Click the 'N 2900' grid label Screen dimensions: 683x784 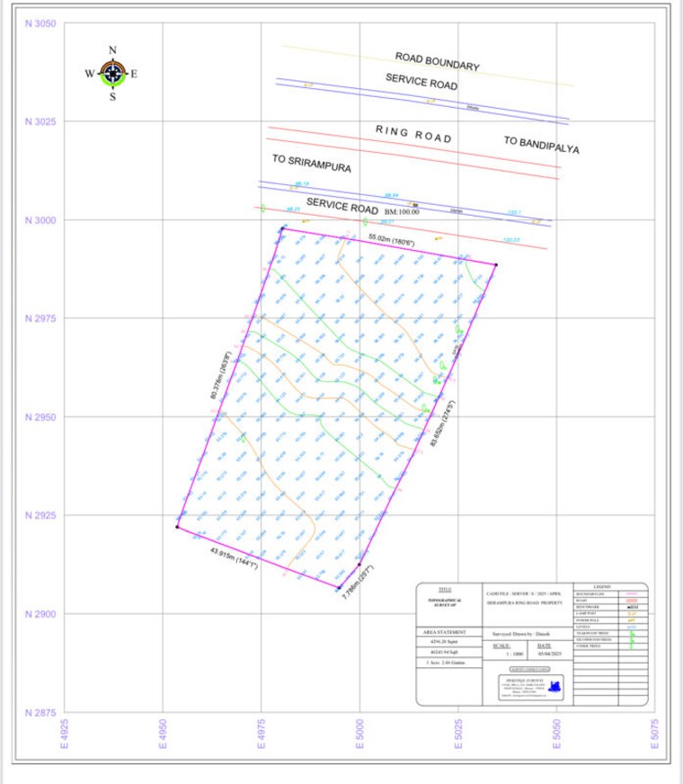tap(40, 614)
